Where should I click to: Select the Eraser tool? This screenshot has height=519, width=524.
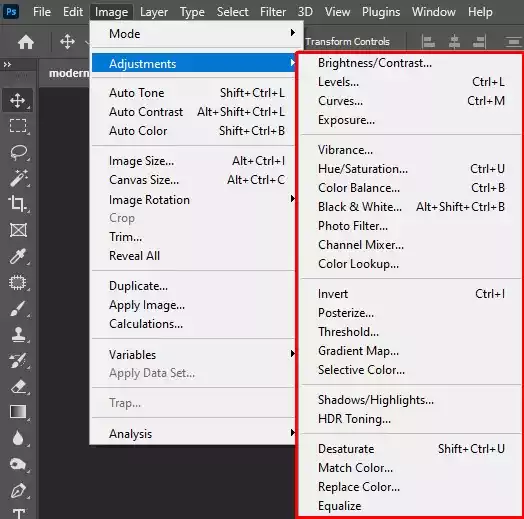[x=18, y=386]
